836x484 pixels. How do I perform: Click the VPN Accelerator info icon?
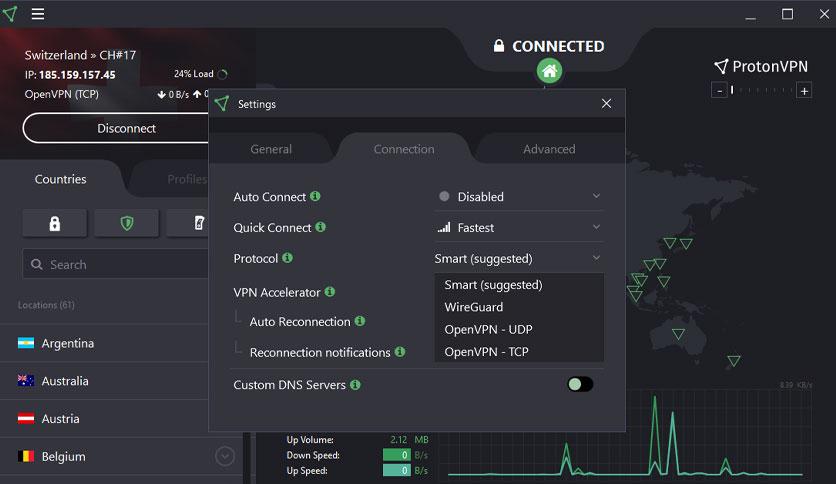pos(330,292)
